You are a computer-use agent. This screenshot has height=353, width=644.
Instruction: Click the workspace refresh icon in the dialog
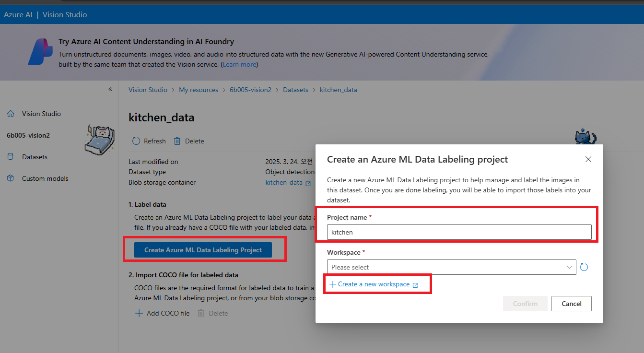pyautogui.click(x=584, y=267)
